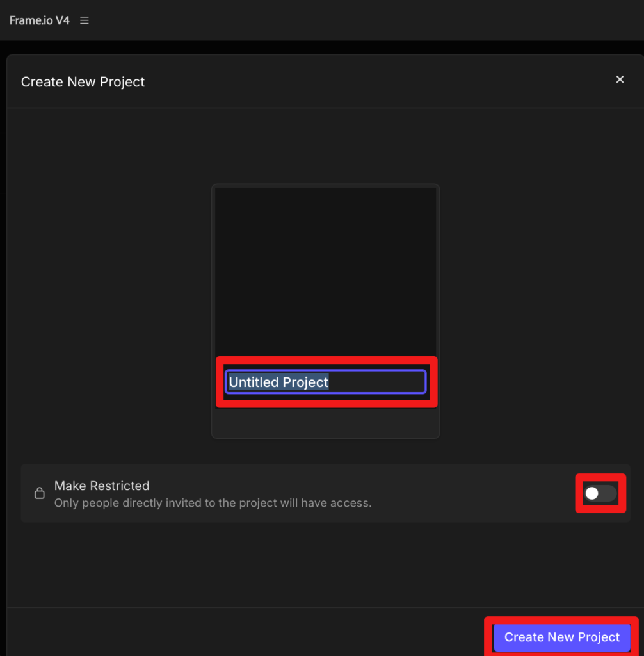Click the dark track of the restricted toggle
Screen dimensions: 644x656
[x=609, y=493]
